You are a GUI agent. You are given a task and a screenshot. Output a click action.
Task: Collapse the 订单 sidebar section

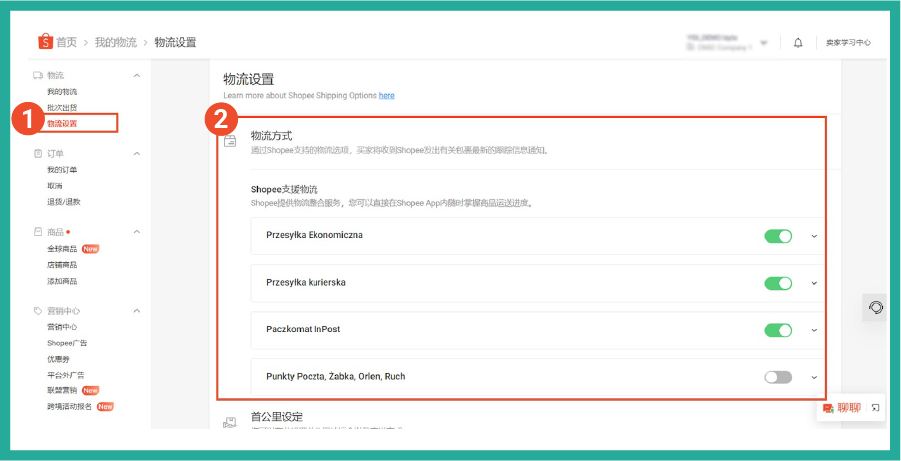[137, 153]
